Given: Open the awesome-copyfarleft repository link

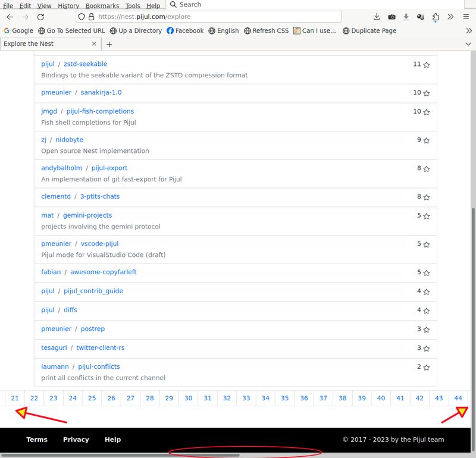Looking at the screenshot, I should click(x=103, y=272).
